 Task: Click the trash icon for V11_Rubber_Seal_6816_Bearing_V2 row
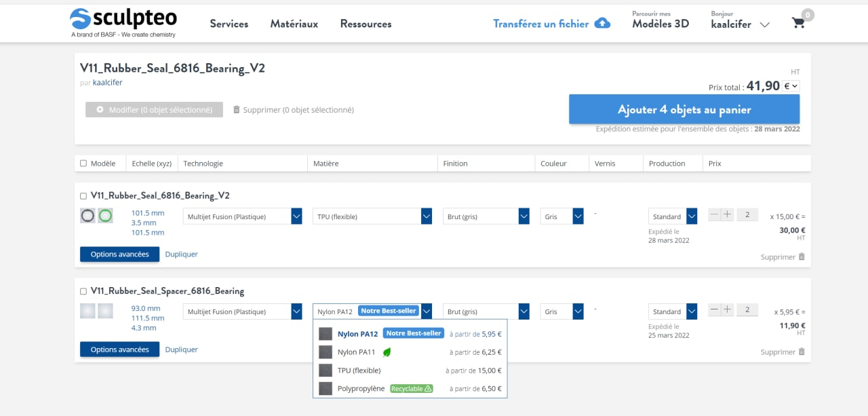tap(802, 257)
